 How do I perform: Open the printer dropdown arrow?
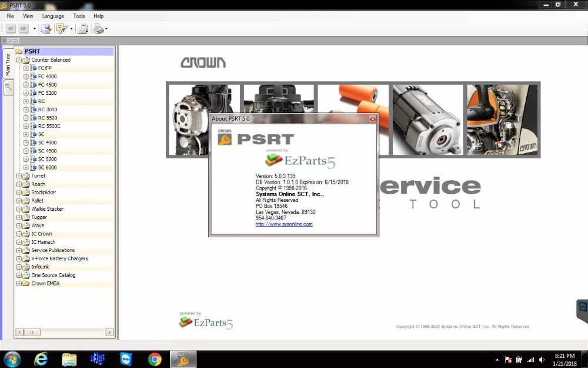pos(106,28)
